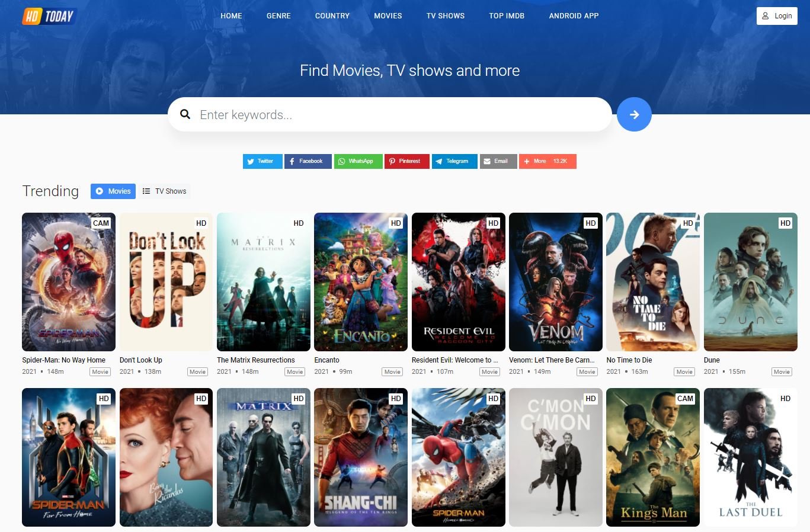Share on Facebook
The height and width of the screenshot is (532, 810).
308,161
